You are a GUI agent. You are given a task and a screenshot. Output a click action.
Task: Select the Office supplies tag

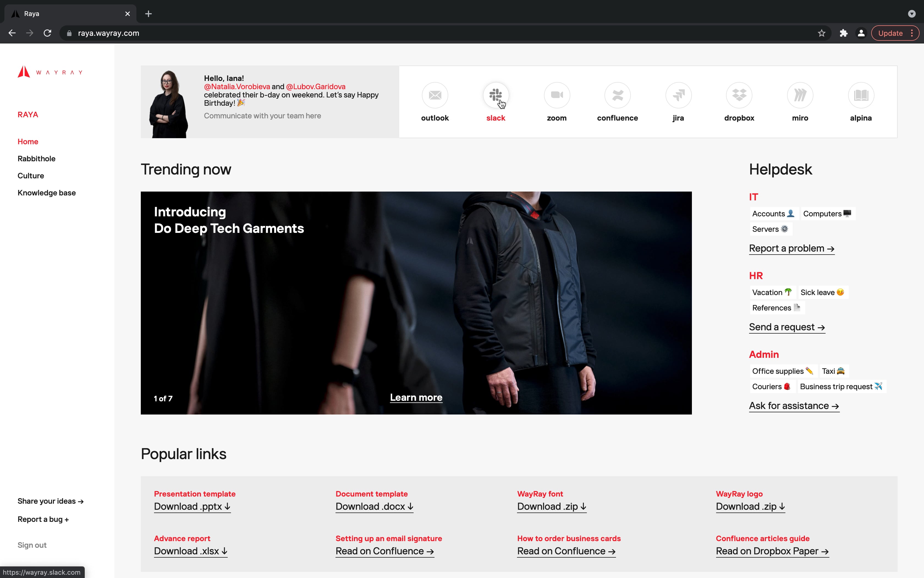coord(783,371)
